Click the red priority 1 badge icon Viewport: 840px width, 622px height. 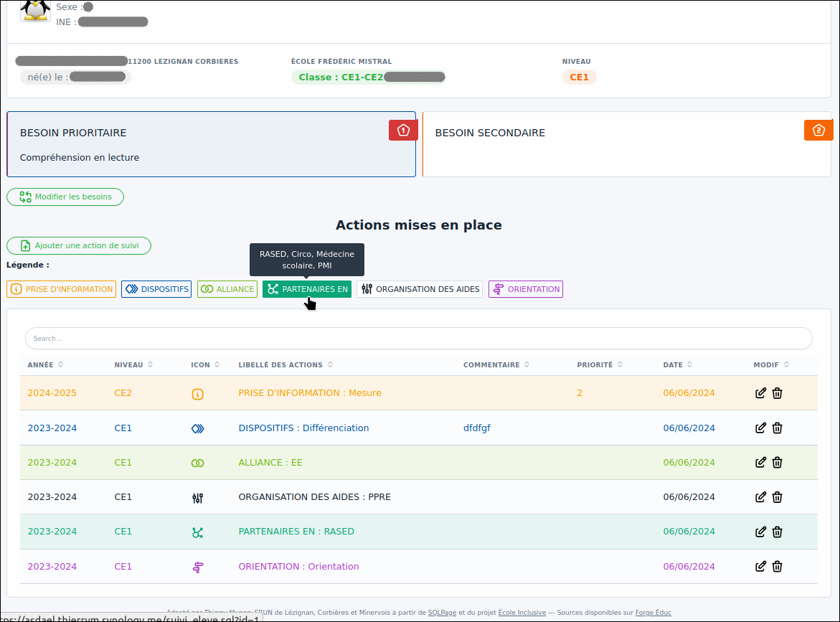tap(403, 130)
